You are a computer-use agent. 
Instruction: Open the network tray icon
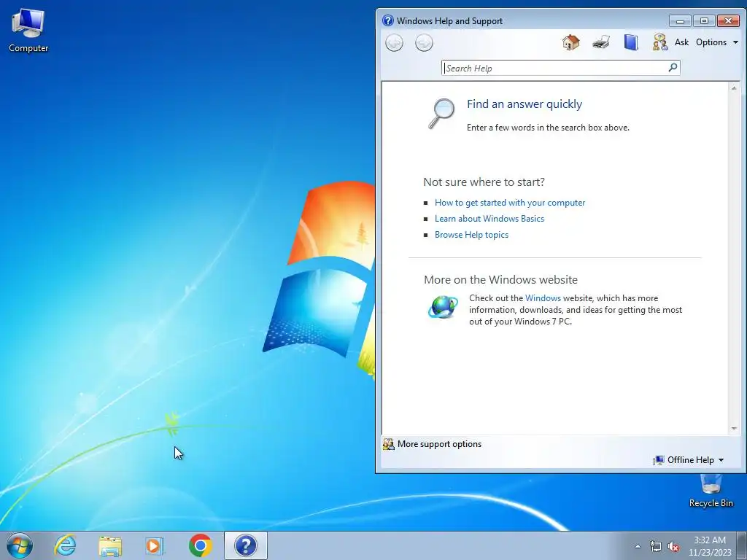[x=656, y=546]
